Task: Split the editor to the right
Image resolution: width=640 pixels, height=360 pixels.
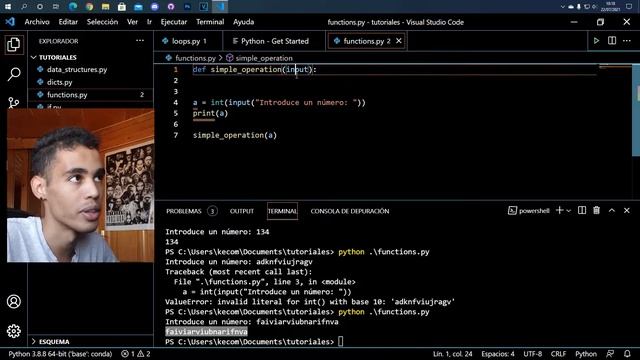Action: click(x=612, y=41)
